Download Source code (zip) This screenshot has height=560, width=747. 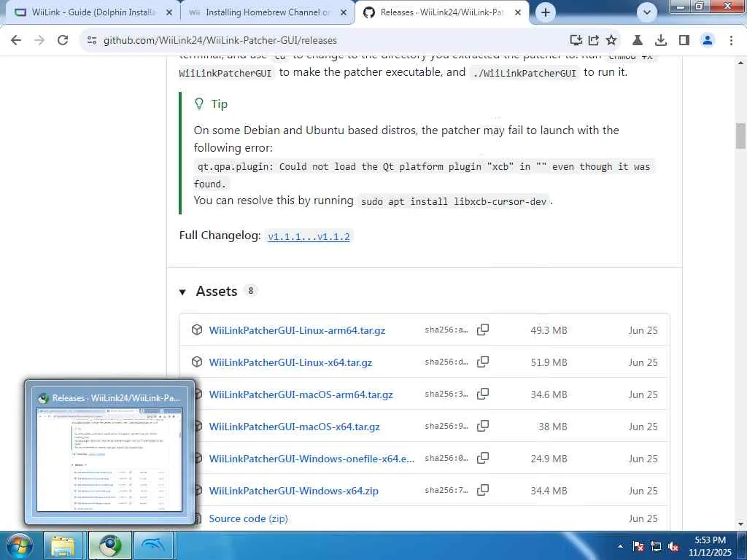click(248, 518)
